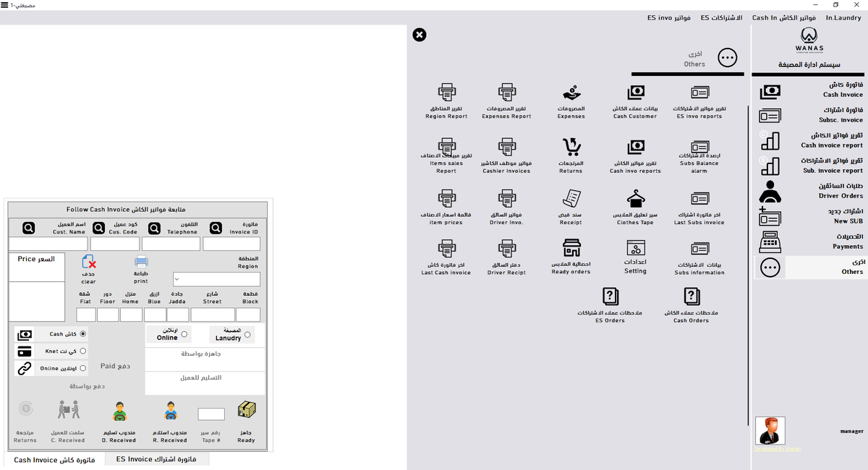The width and height of the screenshot is (868, 470).
Task: Open the Driver Invo. icon
Action: [506, 198]
